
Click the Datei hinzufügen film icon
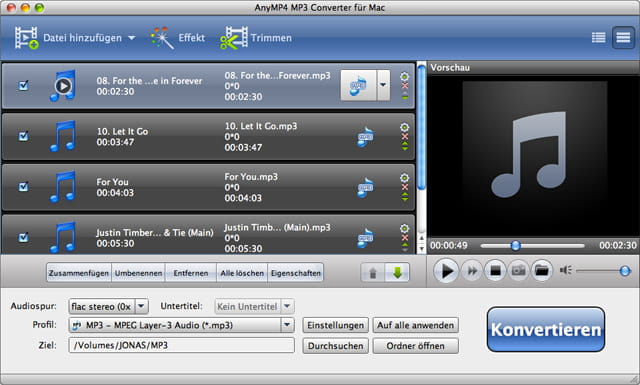[x=27, y=38]
